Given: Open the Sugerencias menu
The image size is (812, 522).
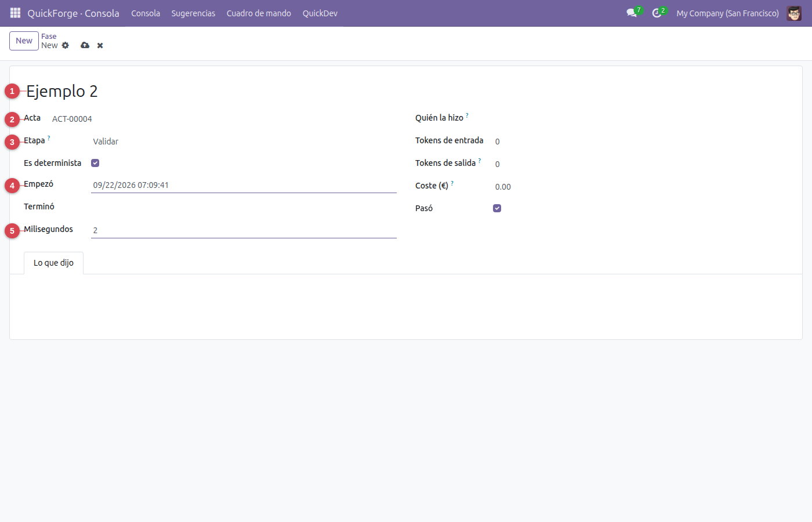Looking at the screenshot, I should pyautogui.click(x=193, y=13).
